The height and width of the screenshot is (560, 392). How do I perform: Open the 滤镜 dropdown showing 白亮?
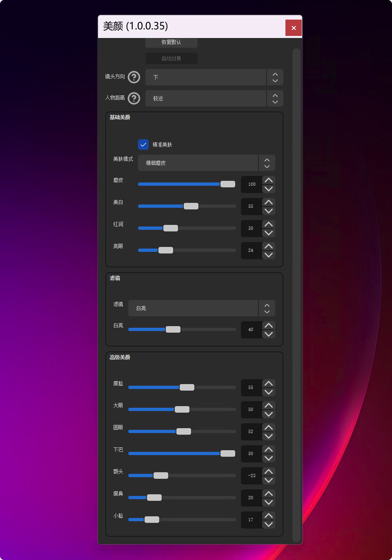201,308
